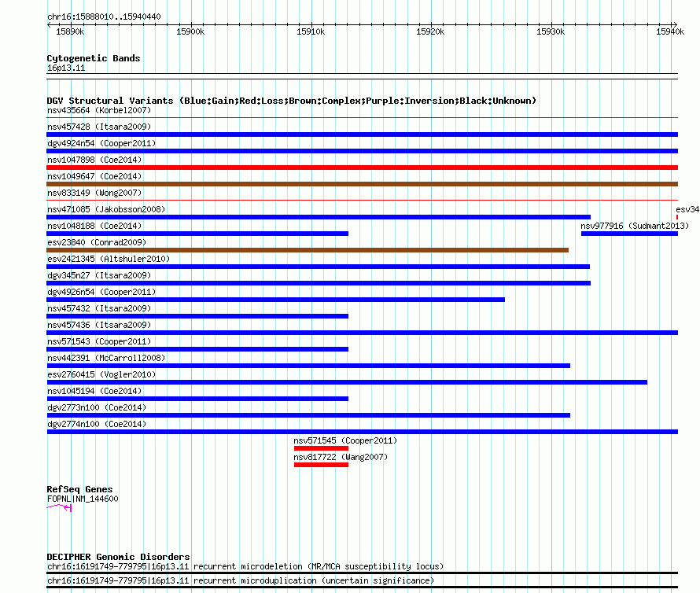Select the nsv457428 (Itsara2009) gain bar

(x=362, y=134)
